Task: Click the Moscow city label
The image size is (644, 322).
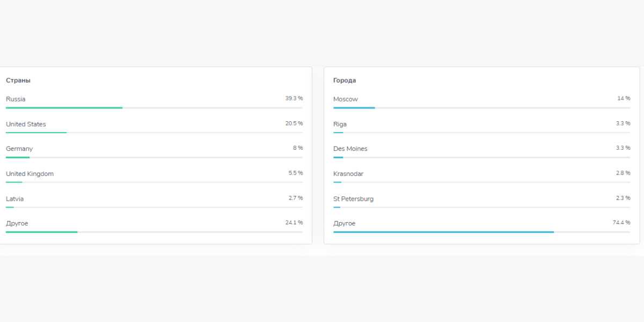Action: tap(345, 99)
